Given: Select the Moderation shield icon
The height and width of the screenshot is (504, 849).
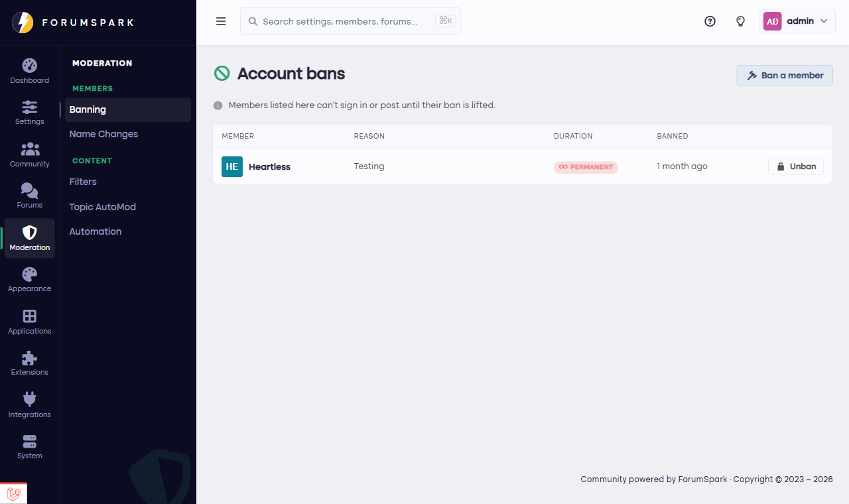Looking at the screenshot, I should [29, 233].
